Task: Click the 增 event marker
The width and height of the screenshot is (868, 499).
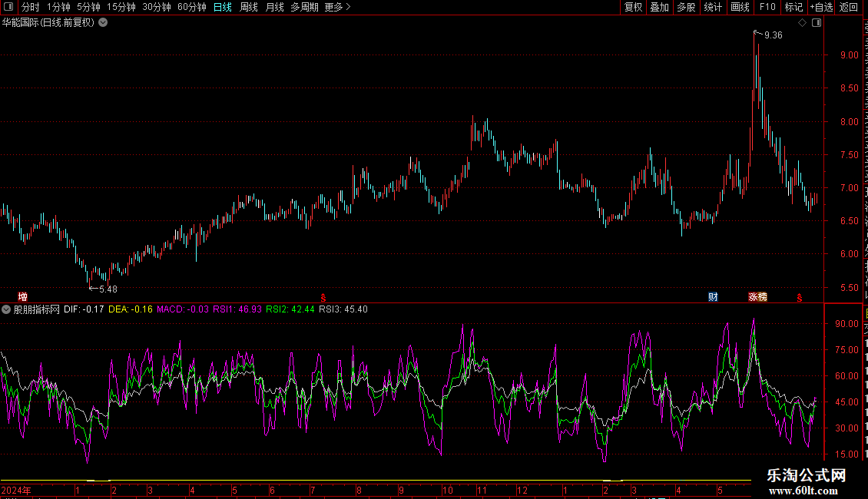Action: tap(23, 297)
